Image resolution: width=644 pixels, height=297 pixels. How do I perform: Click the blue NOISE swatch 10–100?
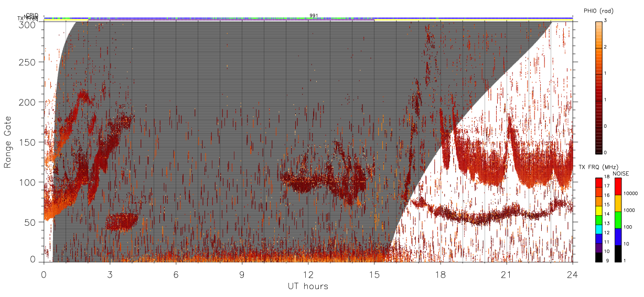617,236
